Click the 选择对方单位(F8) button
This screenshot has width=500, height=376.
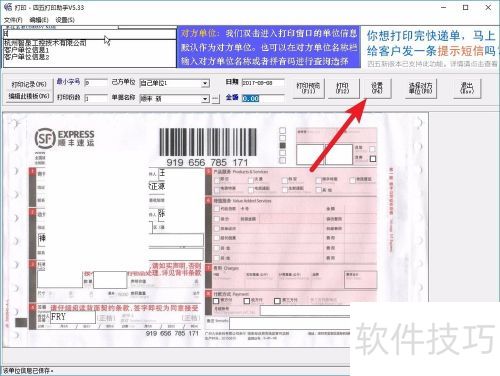click(x=420, y=88)
